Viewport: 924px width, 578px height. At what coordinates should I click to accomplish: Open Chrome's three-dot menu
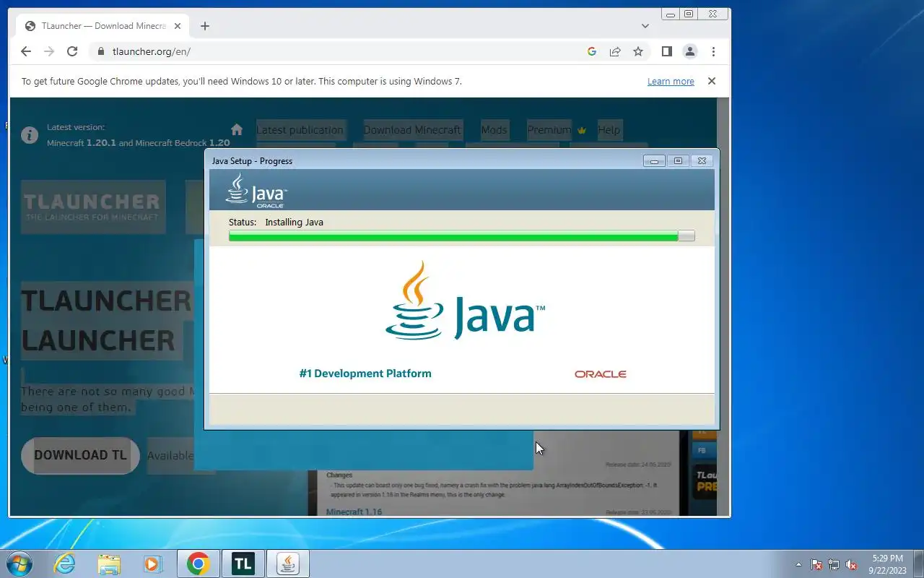pos(713,51)
